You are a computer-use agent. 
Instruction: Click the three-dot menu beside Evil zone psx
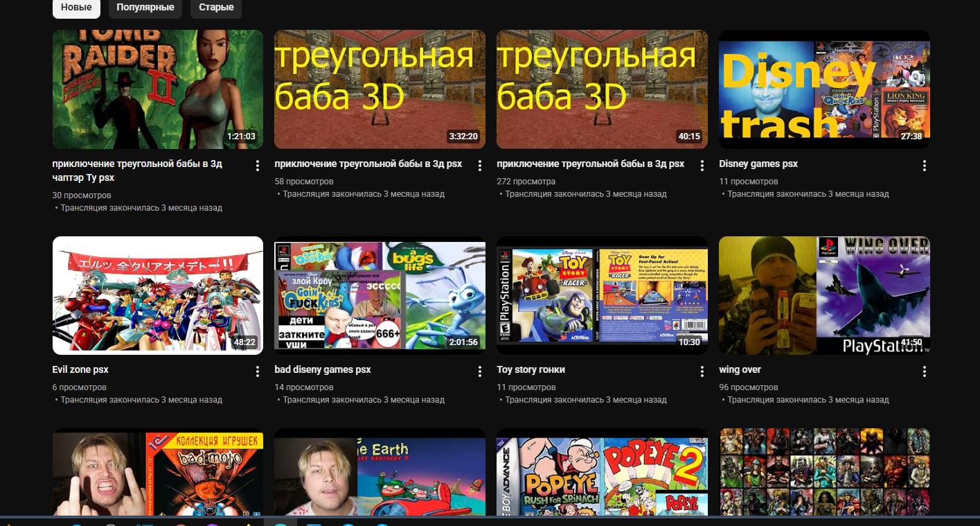point(258,371)
